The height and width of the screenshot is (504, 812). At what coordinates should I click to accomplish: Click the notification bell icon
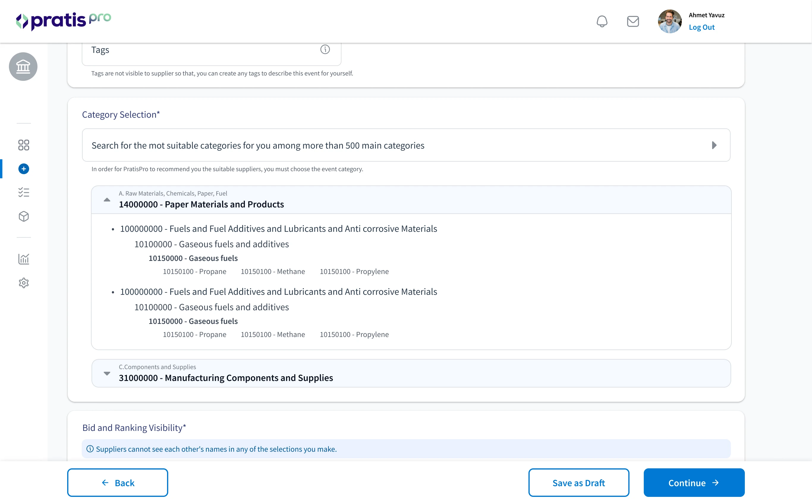[602, 21]
